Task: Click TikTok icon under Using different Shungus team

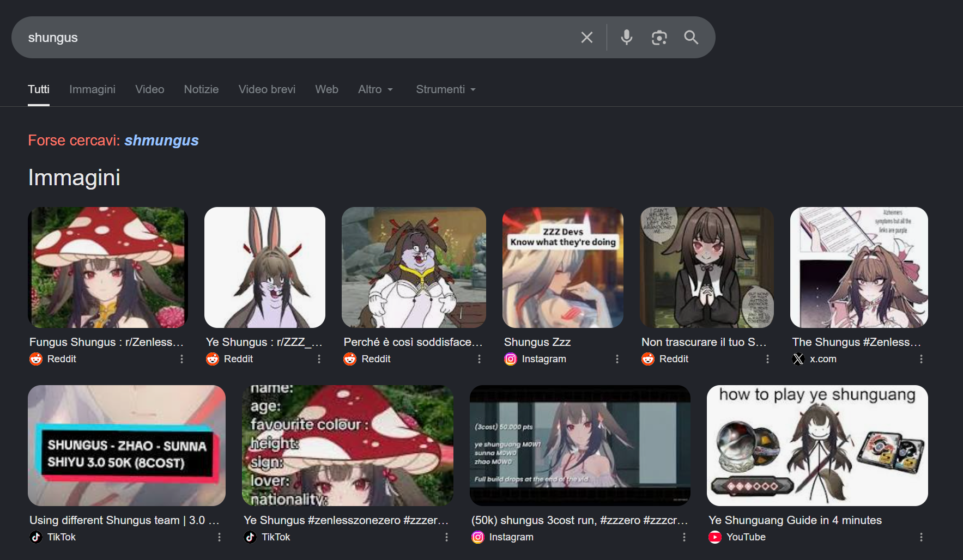Action: pos(36,537)
